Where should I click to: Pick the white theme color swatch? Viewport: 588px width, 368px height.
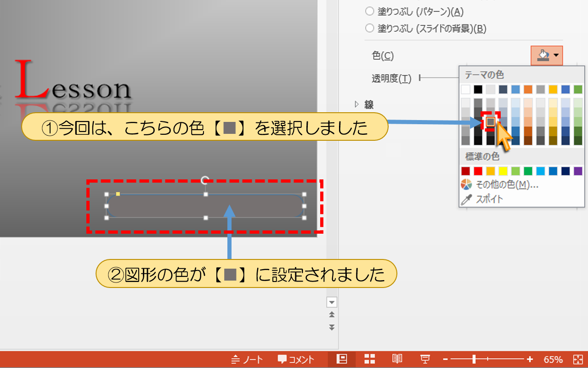tap(466, 89)
